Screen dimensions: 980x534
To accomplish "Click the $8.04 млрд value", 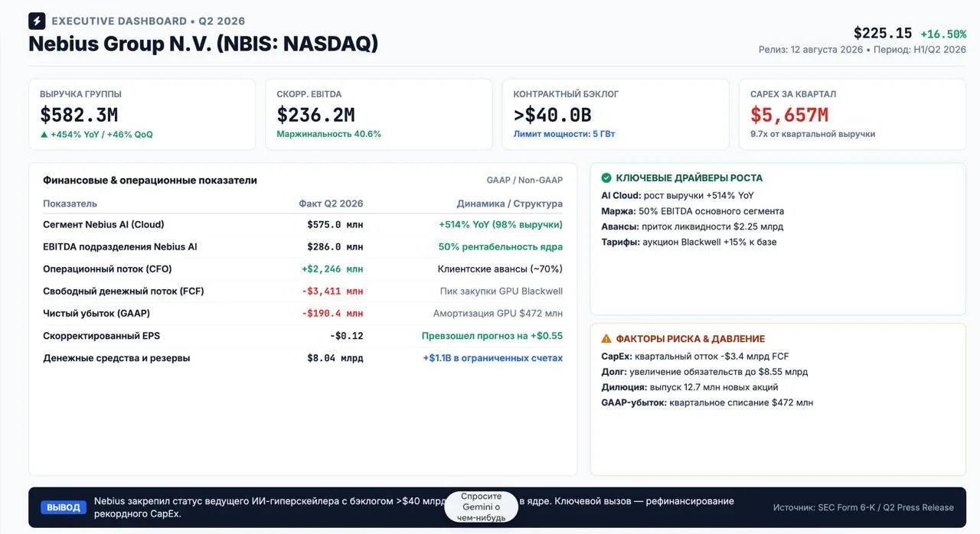I will pyautogui.click(x=335, y=358).
